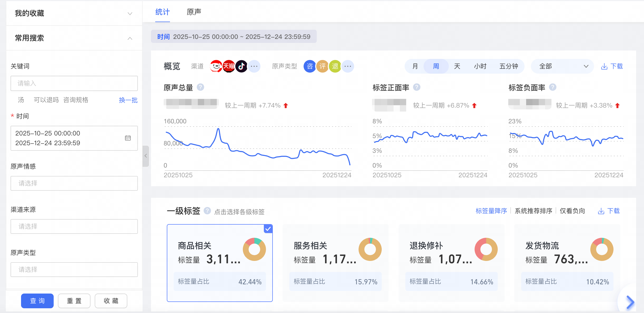Select the 退 voice type icon
The width and height of the screenshot is (644, 313).
[x=335, y=66]
